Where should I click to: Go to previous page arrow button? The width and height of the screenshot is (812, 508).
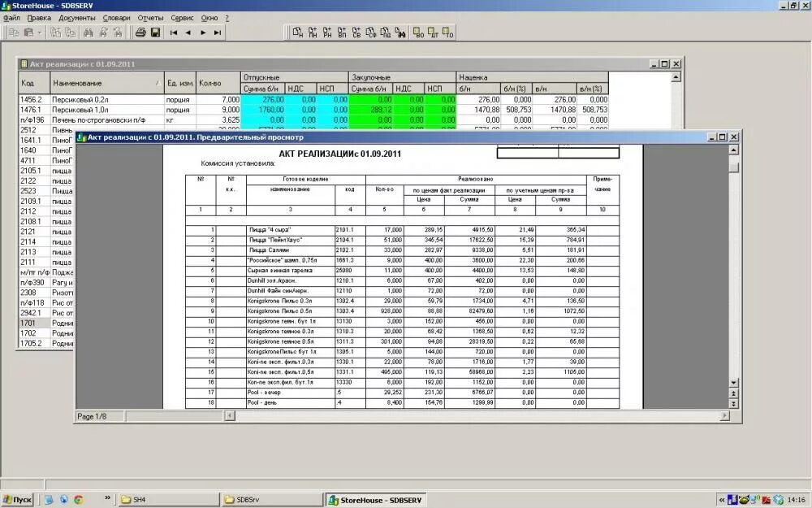pos(188,33)
